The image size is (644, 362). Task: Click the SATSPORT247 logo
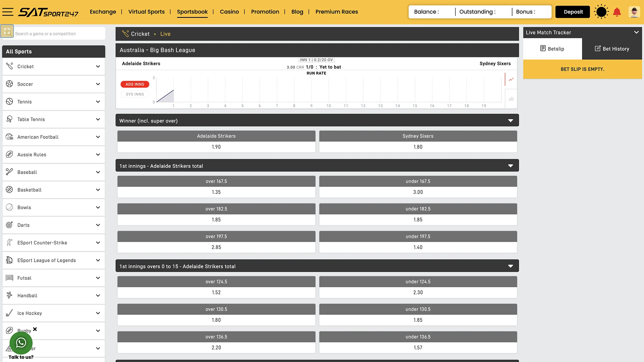click(x=48, y=12)
